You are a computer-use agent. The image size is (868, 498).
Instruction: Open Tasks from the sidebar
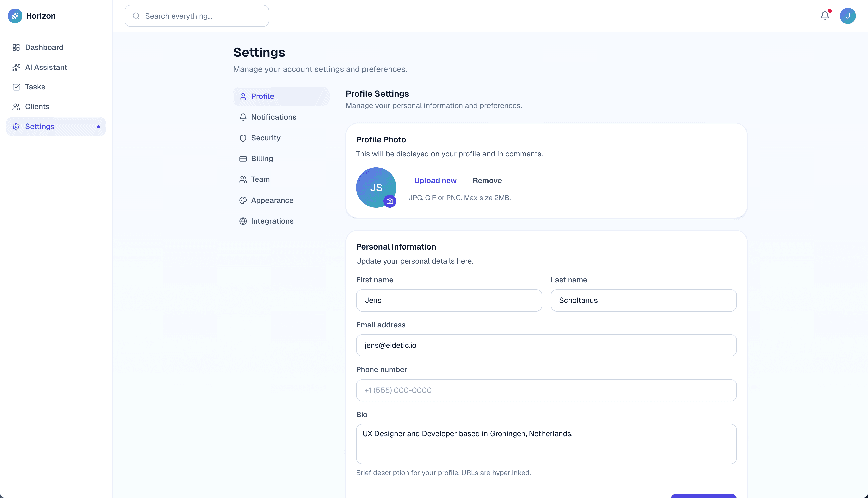35,87
